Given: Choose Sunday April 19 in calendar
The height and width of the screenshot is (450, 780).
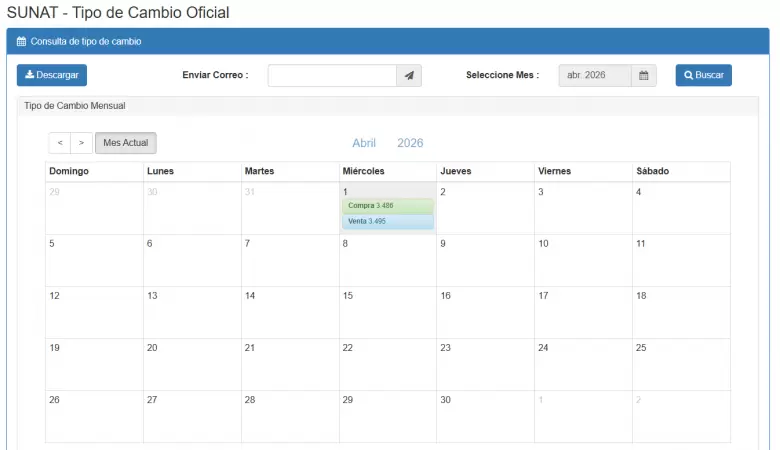Looking at the screenshot, I should 94,363.
